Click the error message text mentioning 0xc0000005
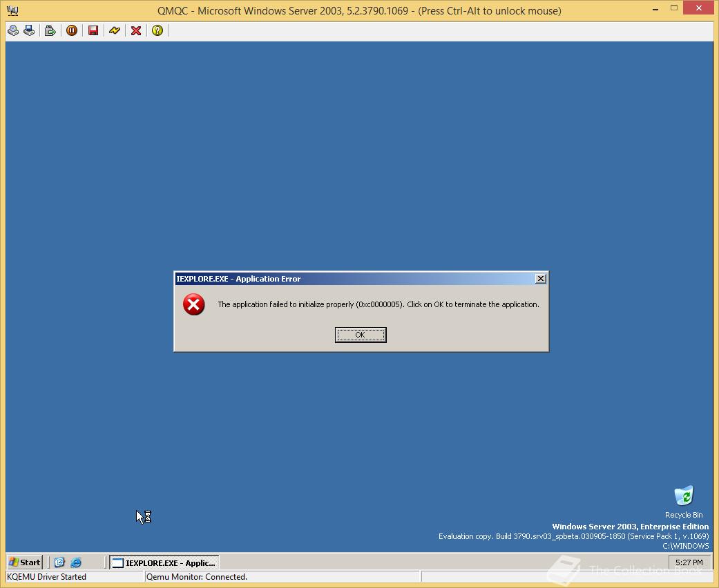Image resolution: width=719 pixels, height=588 pixels. pyautogui.click(x=378, y=304)
